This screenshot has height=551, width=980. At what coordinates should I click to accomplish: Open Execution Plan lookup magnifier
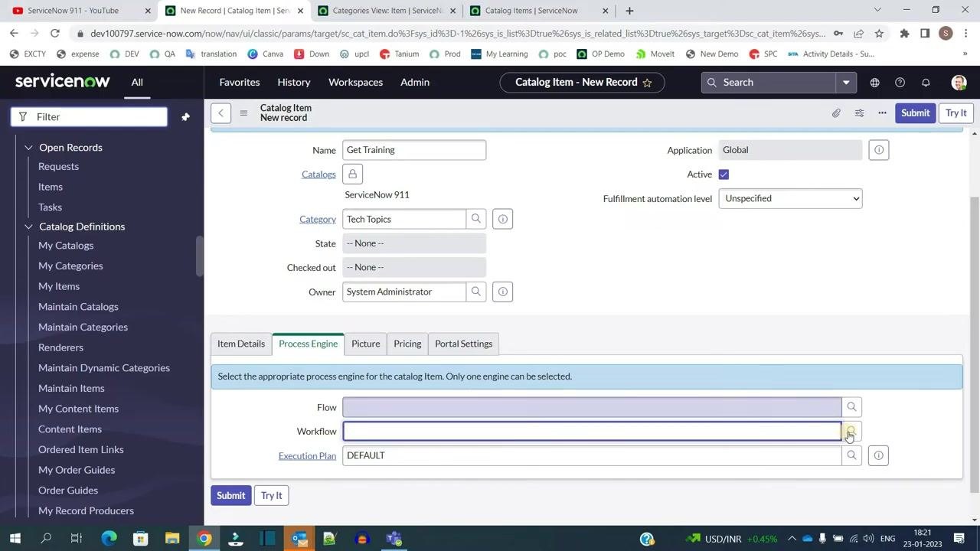[x=851, y=455]
